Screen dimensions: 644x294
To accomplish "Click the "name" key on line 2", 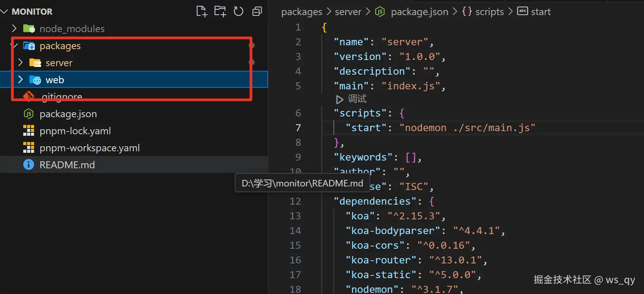I will click(351, 42).
